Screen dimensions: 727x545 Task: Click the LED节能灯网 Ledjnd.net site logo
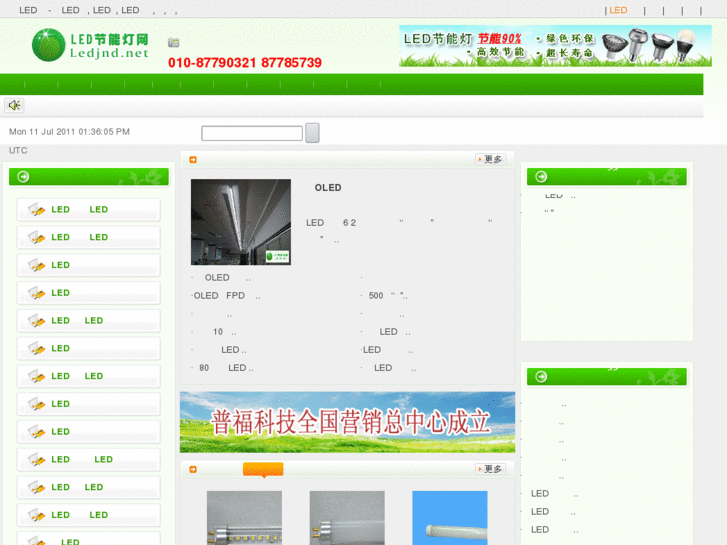coord(91,45)
